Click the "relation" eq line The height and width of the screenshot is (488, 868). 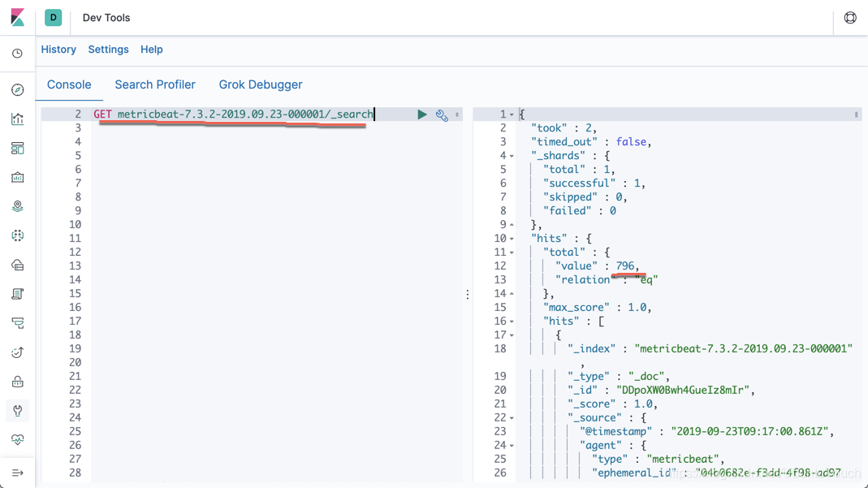tap(607, 280)
